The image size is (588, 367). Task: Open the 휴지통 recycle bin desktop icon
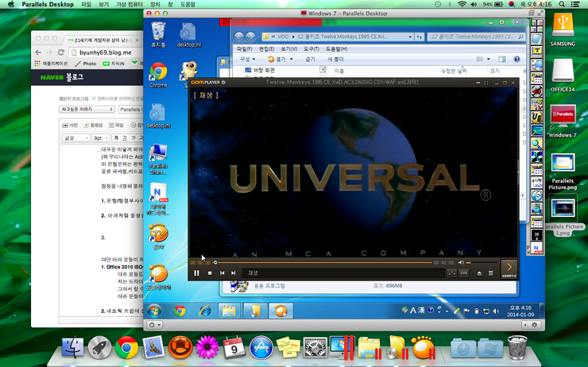pyautogui.click(x=158, y=34)
